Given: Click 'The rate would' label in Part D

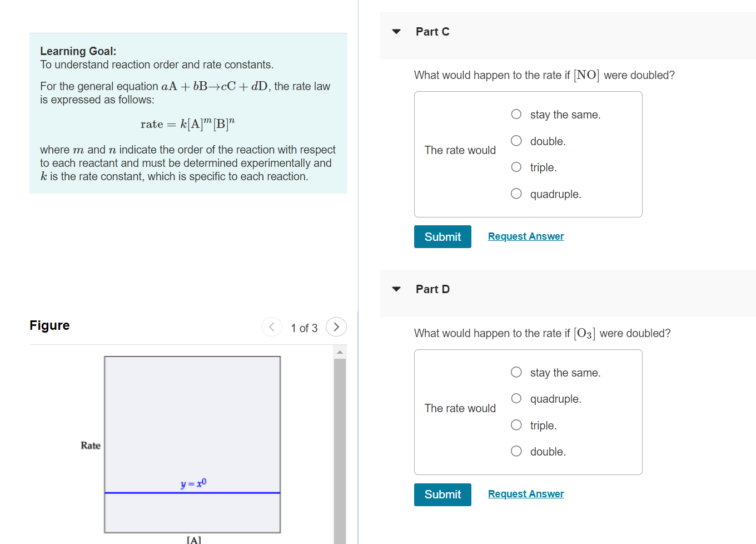Looking at the screenshot, I should [460, 408].
